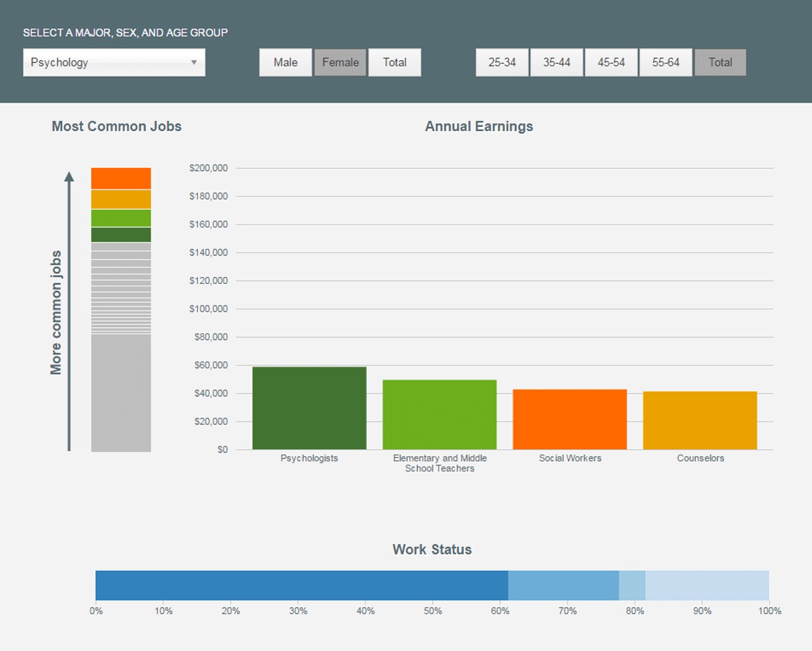Click the large gray bottom job segment

(x=121, y=392)
